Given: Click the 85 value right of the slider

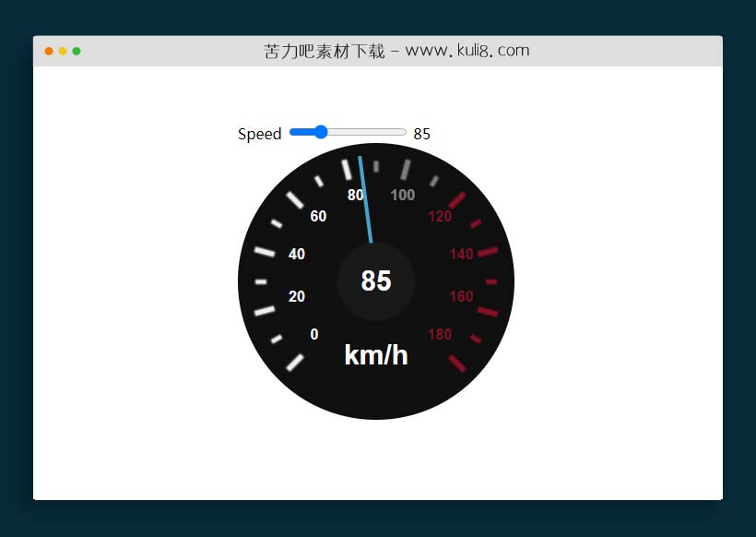Looking at the screenshot, I should point(422,134).
